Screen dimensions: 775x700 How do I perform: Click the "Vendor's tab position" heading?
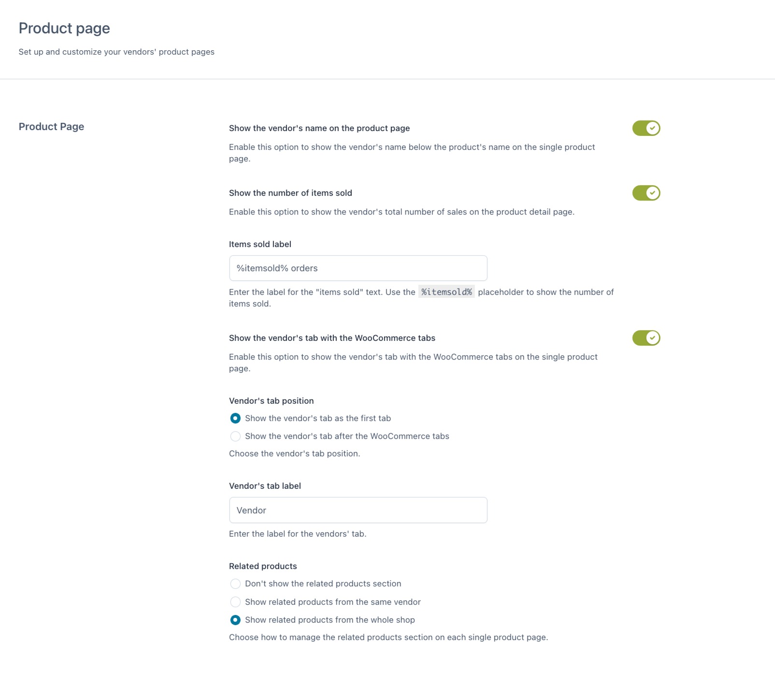click(271, 401)
